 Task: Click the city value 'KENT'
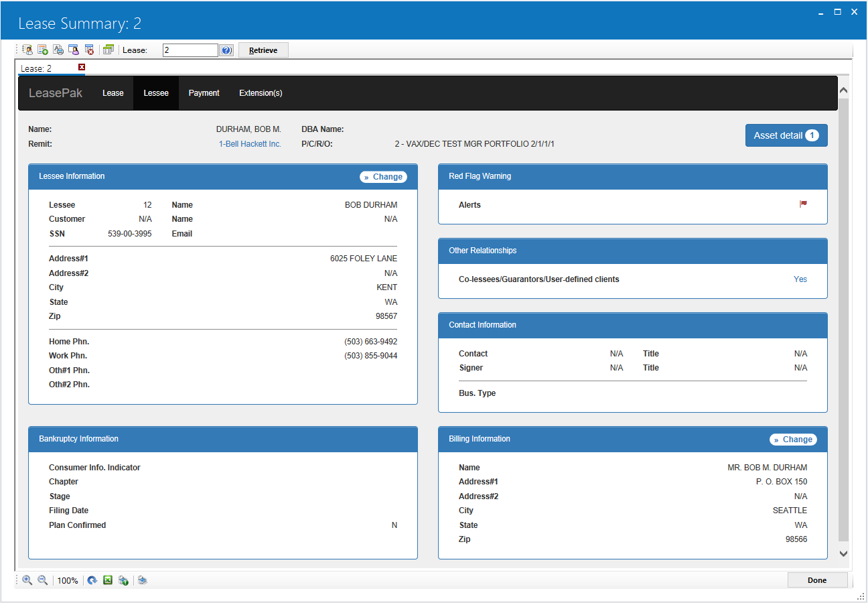387,287
